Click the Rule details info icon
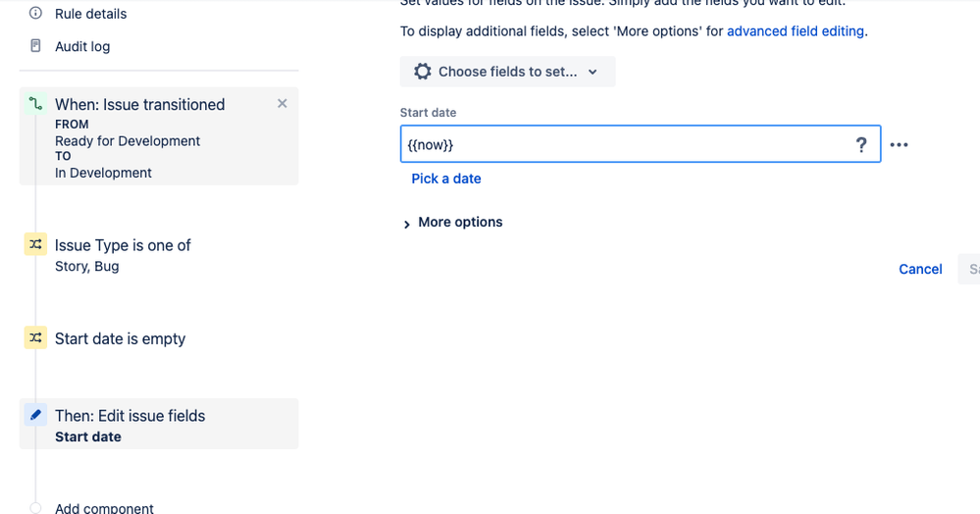This screenshot has height=514, width=980. click(x=36, y=14)
